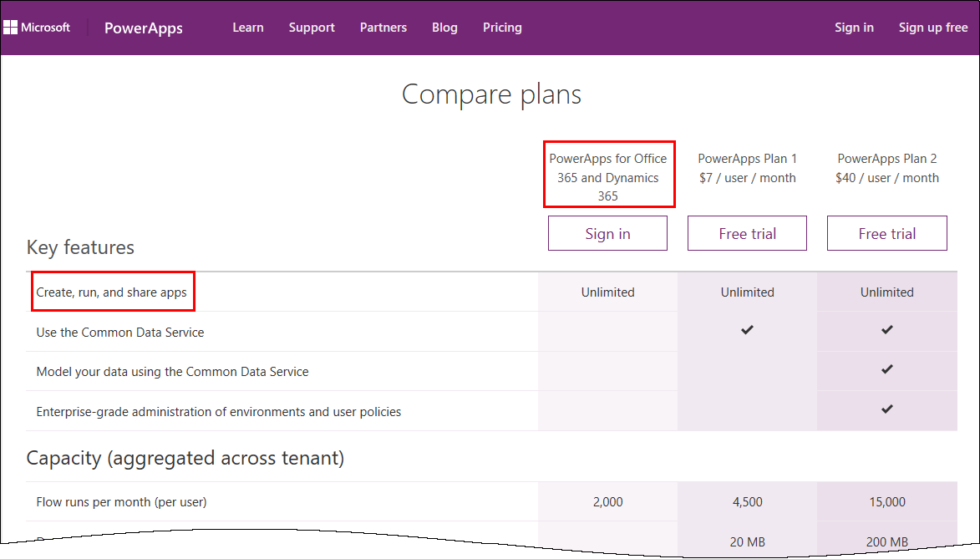
Task: Open the Pricing nav item
Action: tap(502, 28)
